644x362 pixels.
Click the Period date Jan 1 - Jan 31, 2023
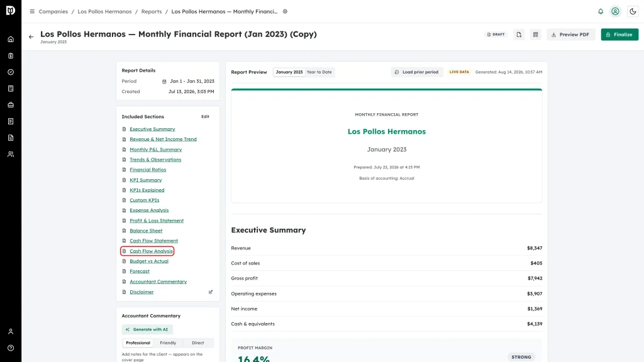[x=192, y=81]
